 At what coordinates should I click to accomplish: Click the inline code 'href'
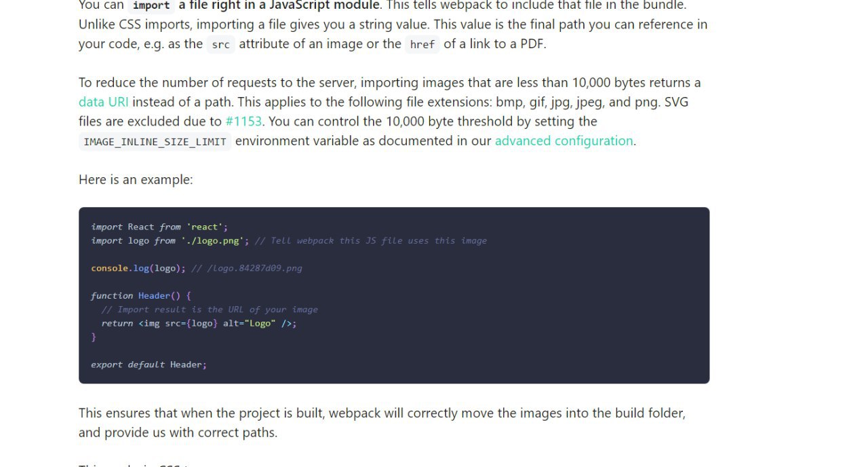pos(422,44)
